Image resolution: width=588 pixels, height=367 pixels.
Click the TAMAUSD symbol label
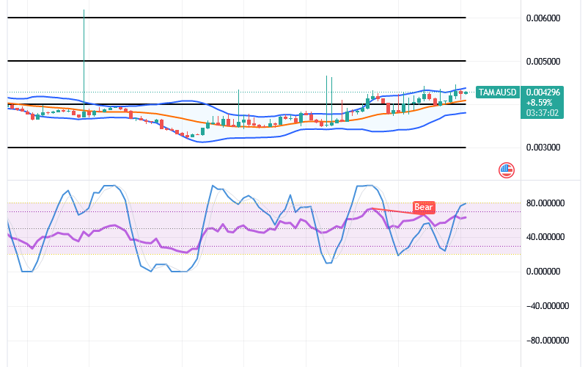click(x=497, y=92)
